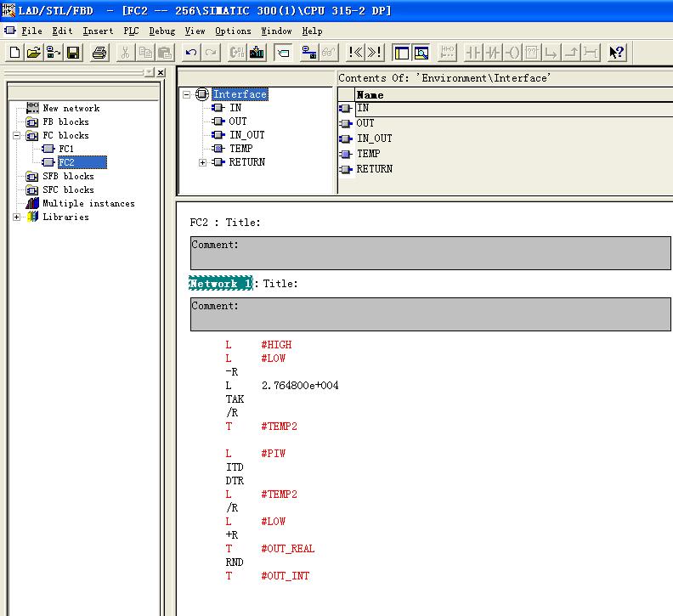The height and width of the screenshot is (616, 673).
Task: Click the context Help arrow icon
Action: coord(617,53)
